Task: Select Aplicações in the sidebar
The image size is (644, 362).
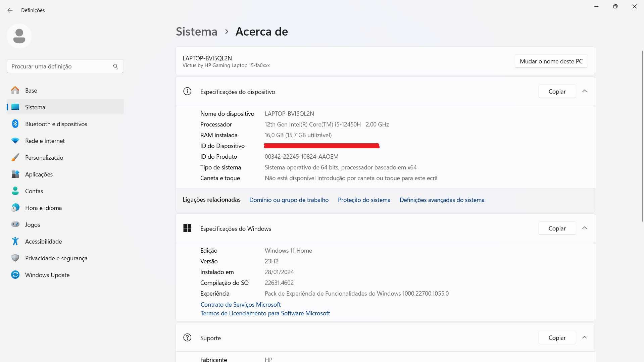Action: point(65,174)
